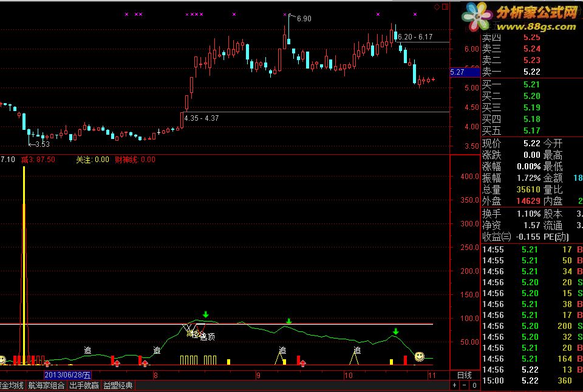Click the red square icon above the chart

pyautogui.click(x=445, y=7)
